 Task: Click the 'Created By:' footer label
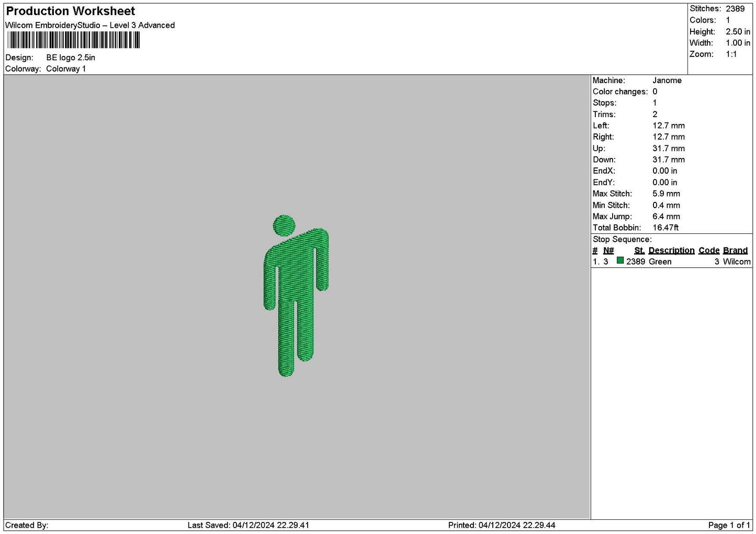coord(27,525)
